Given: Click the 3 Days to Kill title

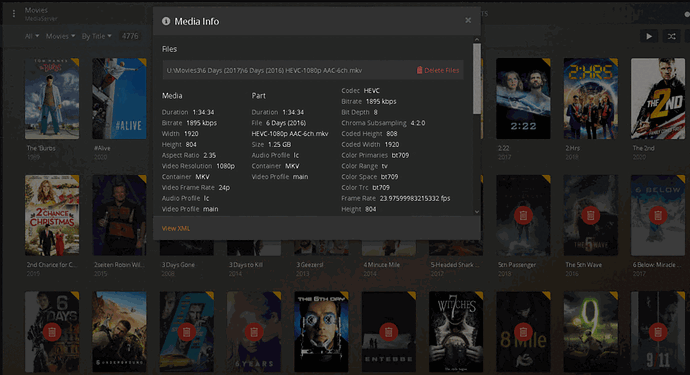Looking at the screenshot, I should 246,265.
